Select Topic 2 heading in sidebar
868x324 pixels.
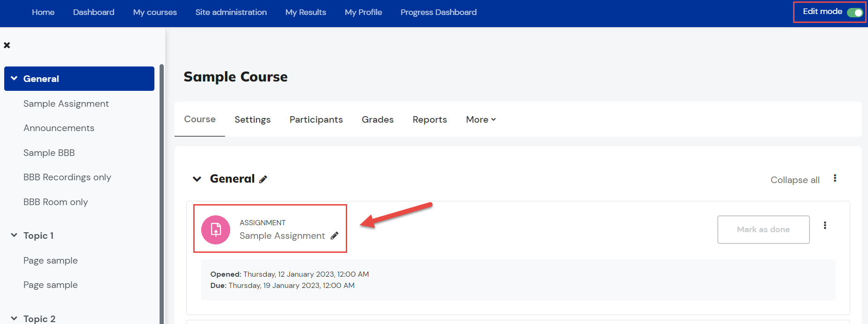[x=39, y=319]
